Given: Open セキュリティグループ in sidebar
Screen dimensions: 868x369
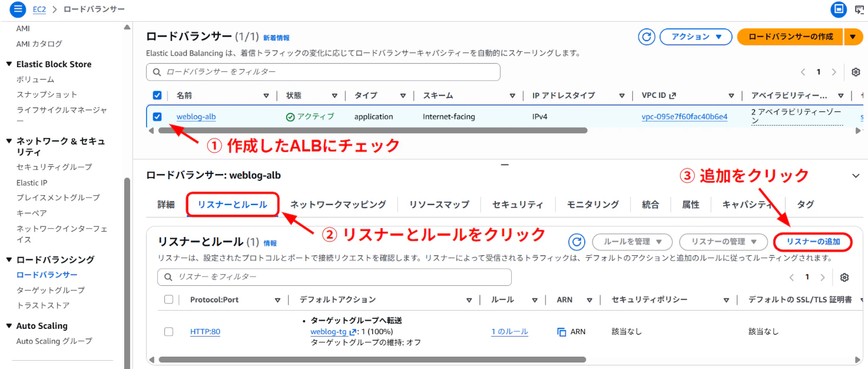Looking at the screenshot, I should coord(54,167).
